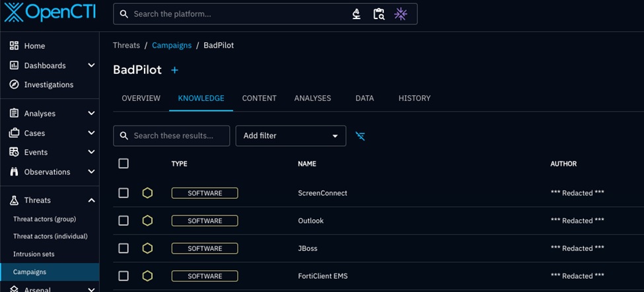Check the Outlook row checkbox
Image resolution: width=644 pixels, height=292 pixels.
tap(124, 221)
